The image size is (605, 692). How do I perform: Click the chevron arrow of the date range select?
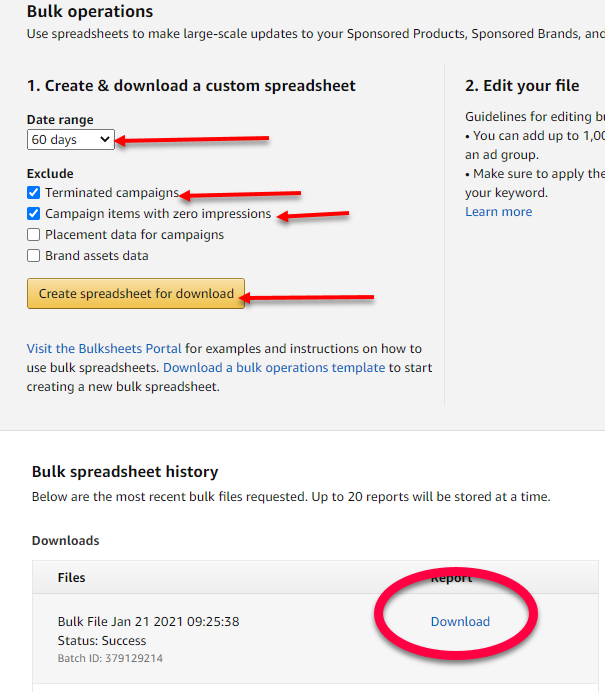[x=105, y=139]
